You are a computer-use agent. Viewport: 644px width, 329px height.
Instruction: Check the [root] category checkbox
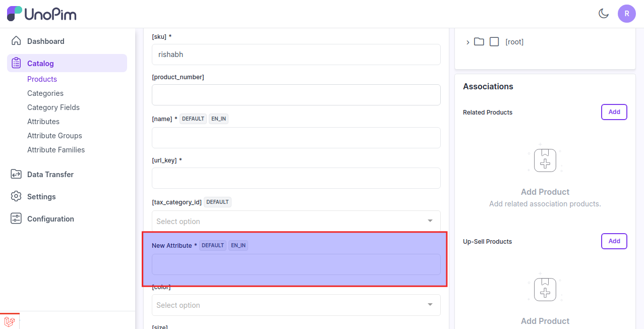point(494,41)
